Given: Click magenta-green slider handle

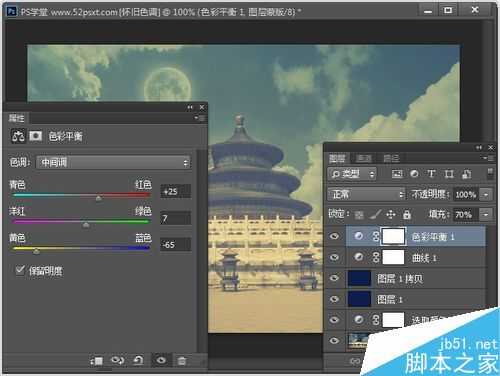Looking at the screenshot, I should pyautogui.click(x=86, y=225).
